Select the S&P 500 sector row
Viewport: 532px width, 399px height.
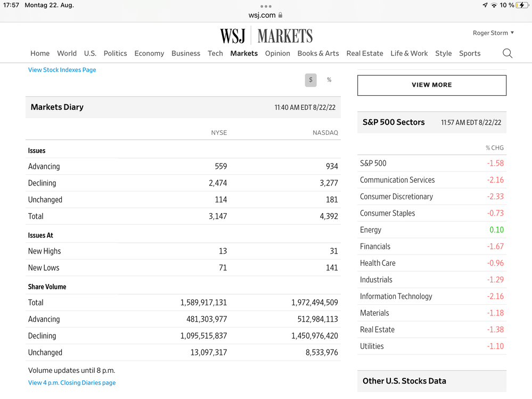click(431, 163)
